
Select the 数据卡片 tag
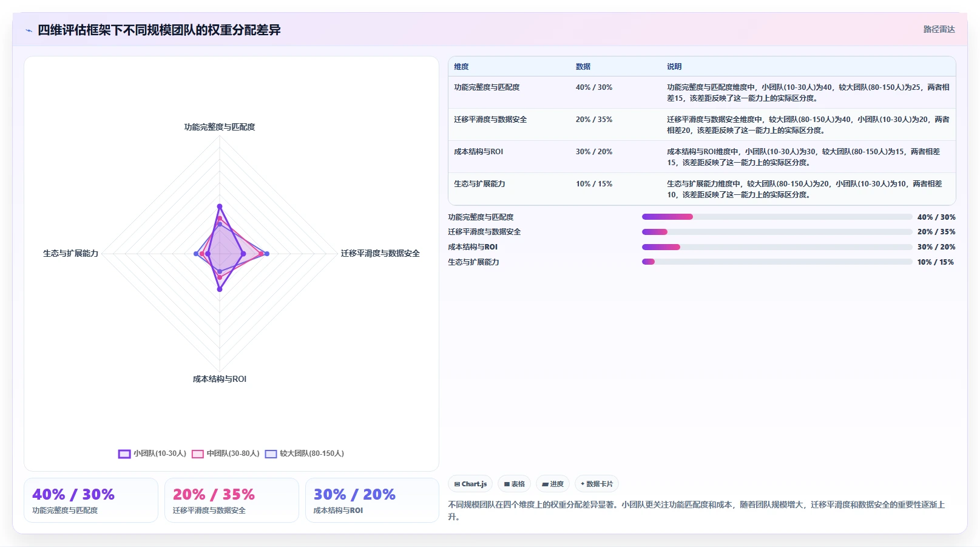(x=596, y=484)
